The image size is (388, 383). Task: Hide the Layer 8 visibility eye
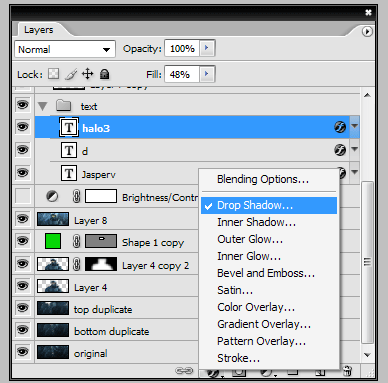23,219
